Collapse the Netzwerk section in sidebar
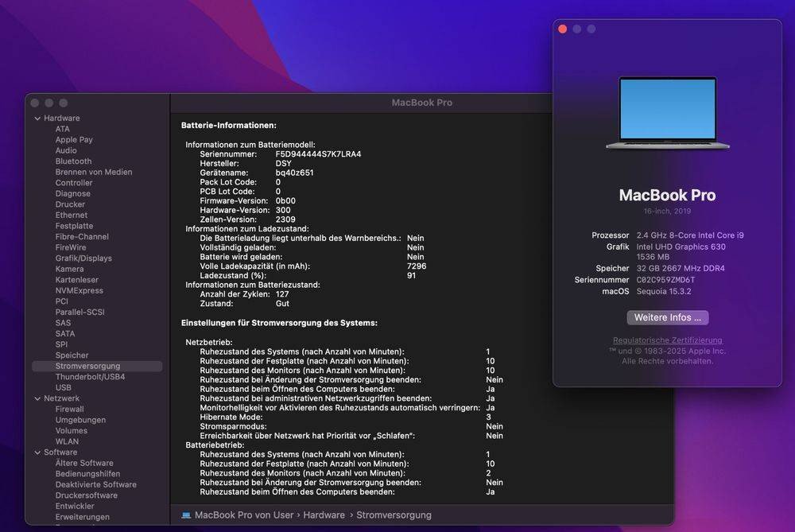795x532 pixels. point(37,398)
